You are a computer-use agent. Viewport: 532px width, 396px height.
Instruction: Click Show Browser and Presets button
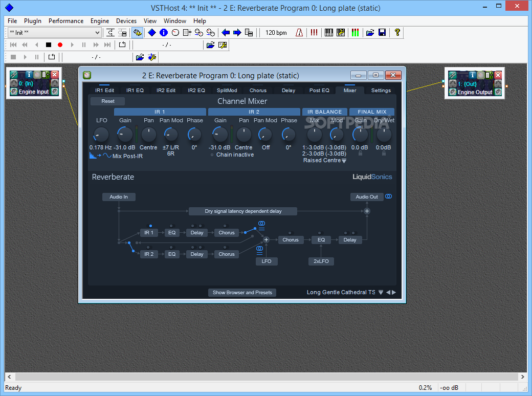(242, 293)
